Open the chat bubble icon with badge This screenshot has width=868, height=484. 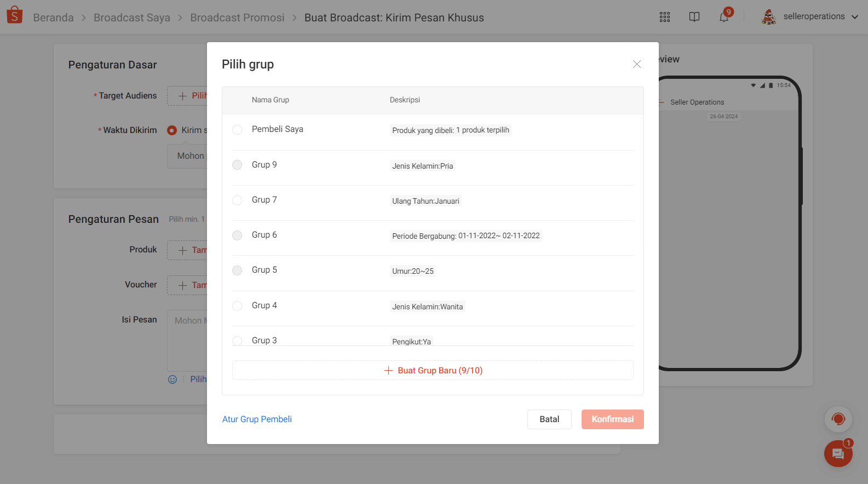point(838,453)
